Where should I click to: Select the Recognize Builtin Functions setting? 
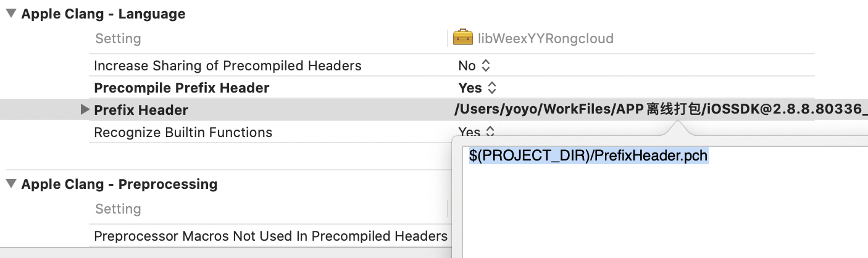[x=183, y=132]
